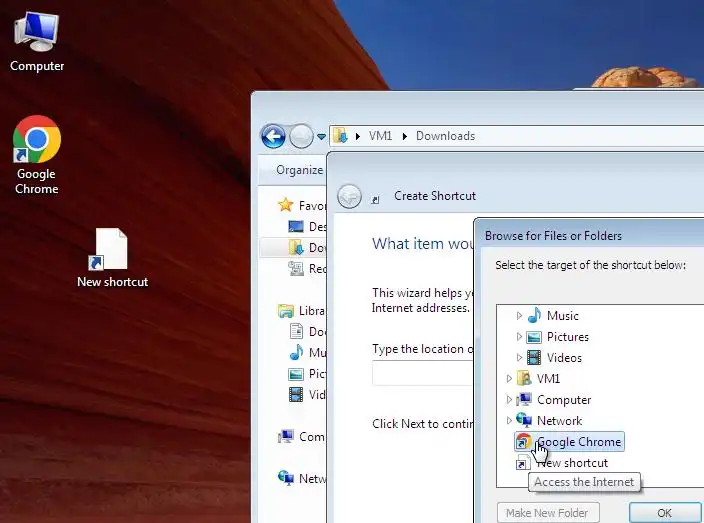This screenshot has width=704, height=523.
Task: Open Music library in the Explorer sidebar
Action: coord(308,352)
